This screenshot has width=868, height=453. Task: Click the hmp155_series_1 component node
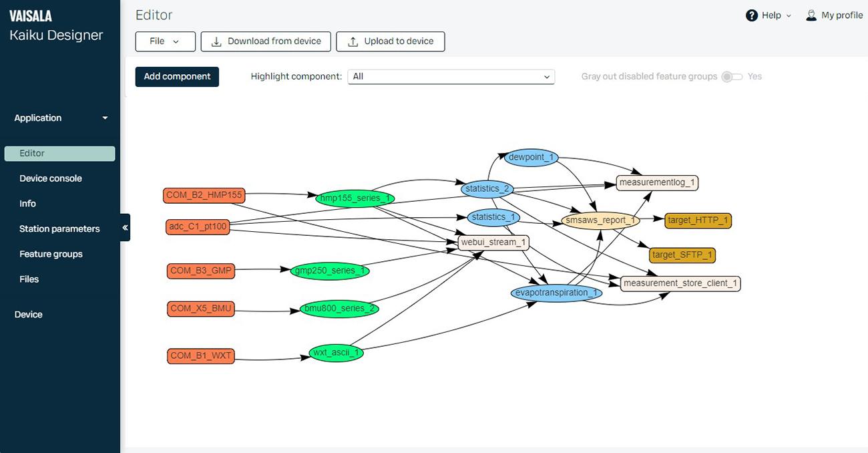[355, 198]
